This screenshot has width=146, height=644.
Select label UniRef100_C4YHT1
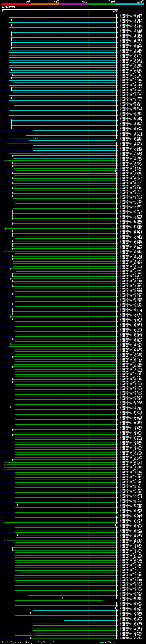tap(131, 211)
